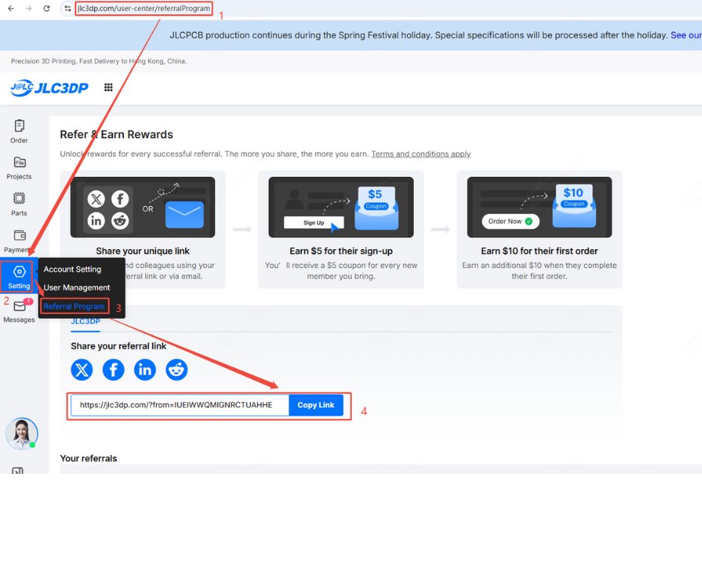Click 'Earn $5 for their sign-up' text
This screenshot has width=702, height=588.
point(341,251)
